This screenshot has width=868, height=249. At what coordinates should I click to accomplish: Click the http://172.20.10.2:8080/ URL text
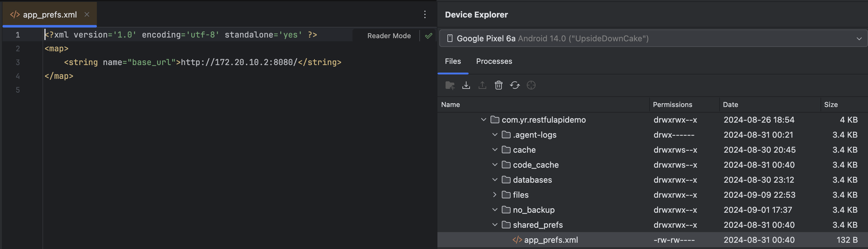click(239, 63)
